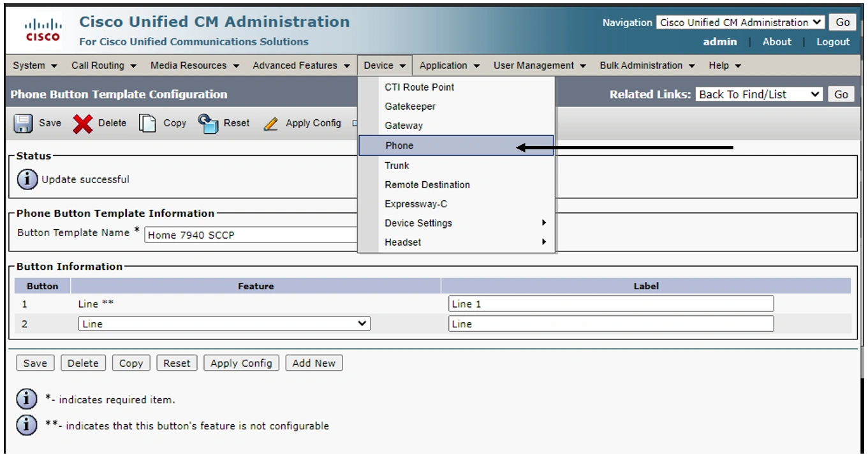This screenshot has width=868, height=460.
Task: Click the Reset phone icon
Action: click(209, 123)
